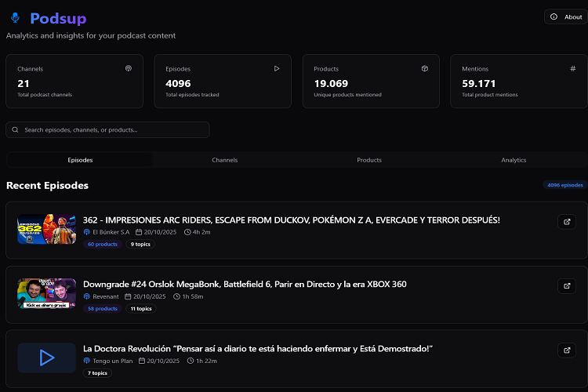Click the play icon in Episodes card
This screenshot has height=392, width=588.
click(x=277, y=69)
